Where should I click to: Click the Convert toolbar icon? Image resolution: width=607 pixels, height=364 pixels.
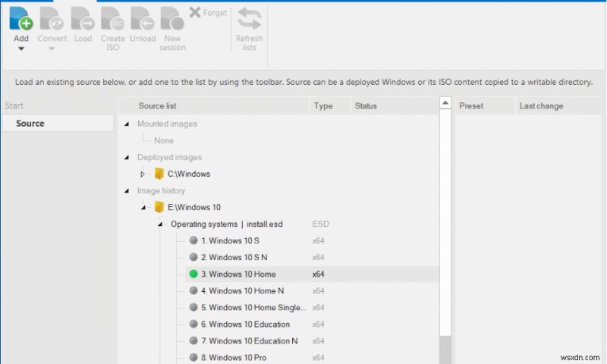pyautogui.click(x=52, y=17)
